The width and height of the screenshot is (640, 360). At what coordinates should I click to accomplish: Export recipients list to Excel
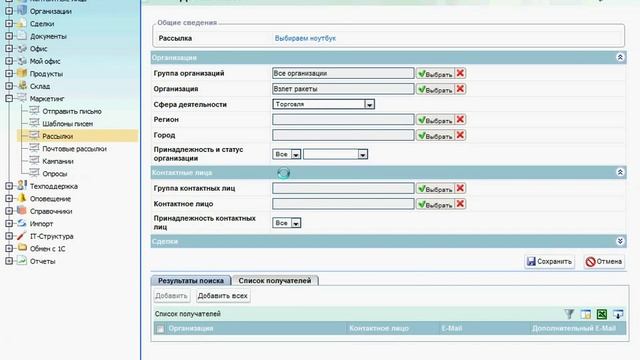coord(602,314)
